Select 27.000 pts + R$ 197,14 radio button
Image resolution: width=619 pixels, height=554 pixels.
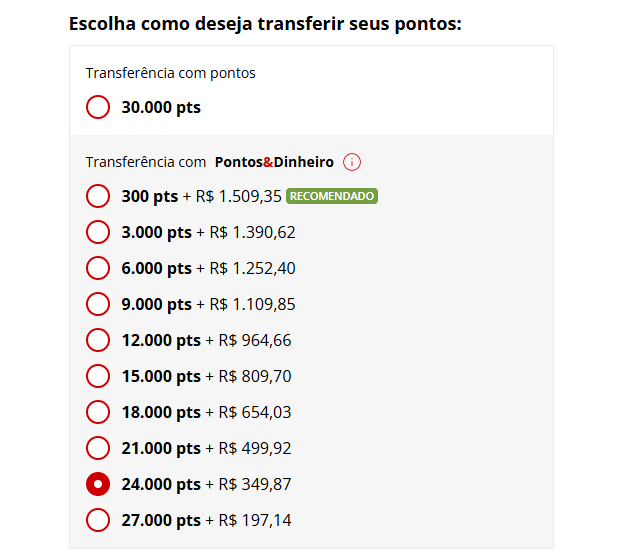[x=98, y=520]
